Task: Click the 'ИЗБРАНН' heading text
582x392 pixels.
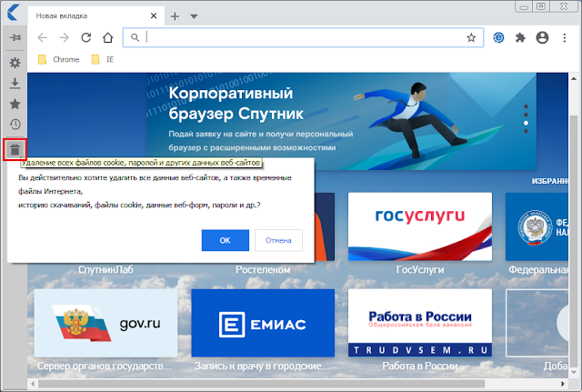Action: 549,181
